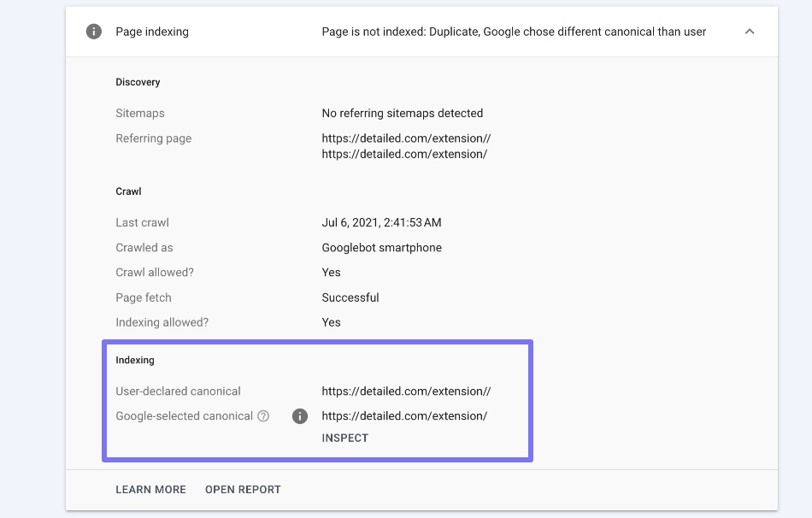This screenshot has width=812, height=518.
Task: Click INSPECT under Google-selected canonical
Action: pos(345,439)
